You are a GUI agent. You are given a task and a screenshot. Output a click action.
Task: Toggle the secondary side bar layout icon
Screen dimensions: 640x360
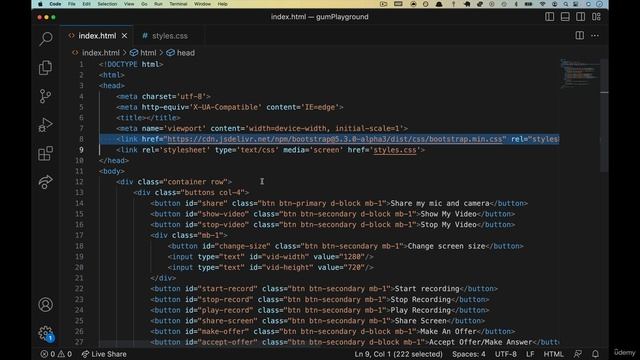click(x=580, y=17)
